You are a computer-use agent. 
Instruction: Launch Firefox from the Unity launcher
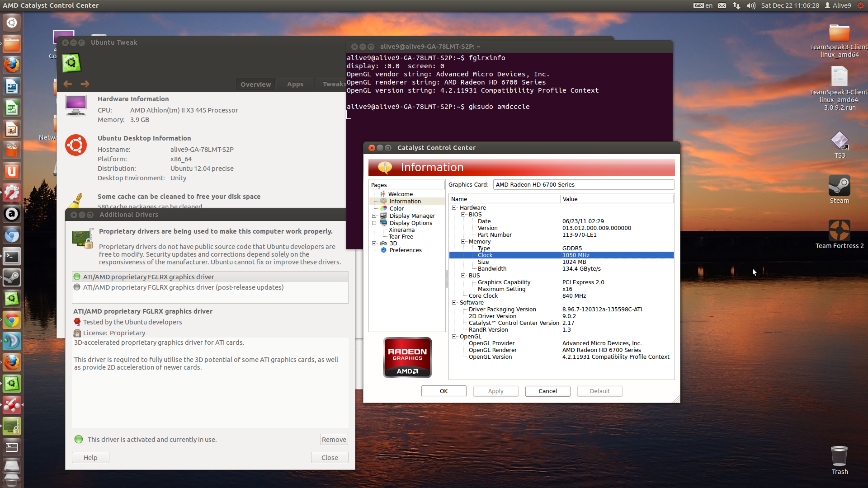[x=12, y=65]
